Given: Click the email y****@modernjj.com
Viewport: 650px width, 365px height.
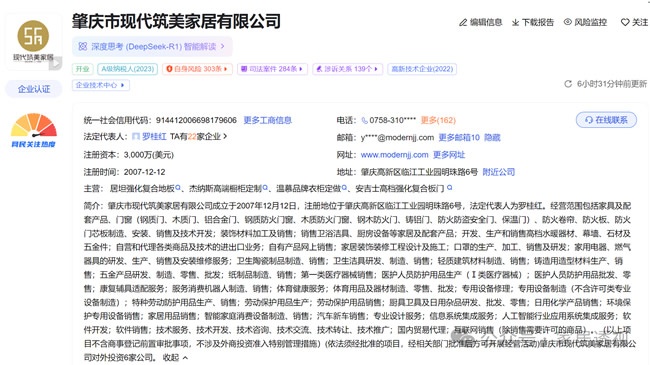Looking at the screenshot, I should coord(397,138).
